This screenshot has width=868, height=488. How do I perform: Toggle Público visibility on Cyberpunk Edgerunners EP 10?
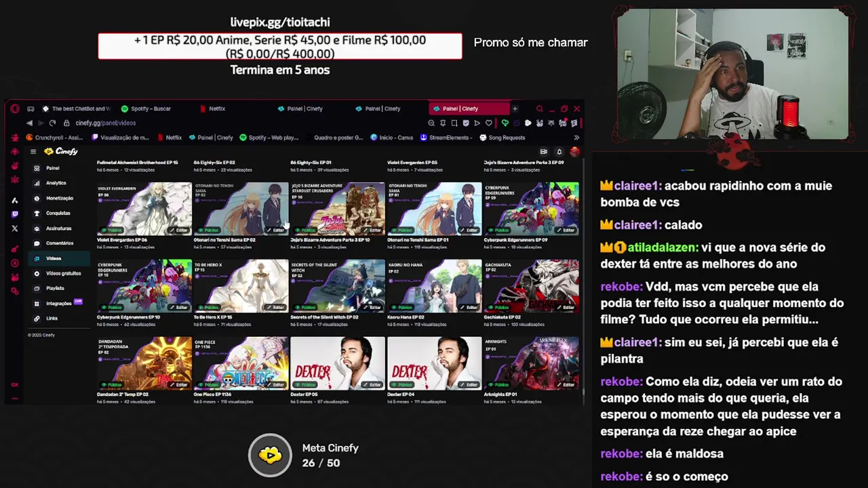(x=113, y=308)
